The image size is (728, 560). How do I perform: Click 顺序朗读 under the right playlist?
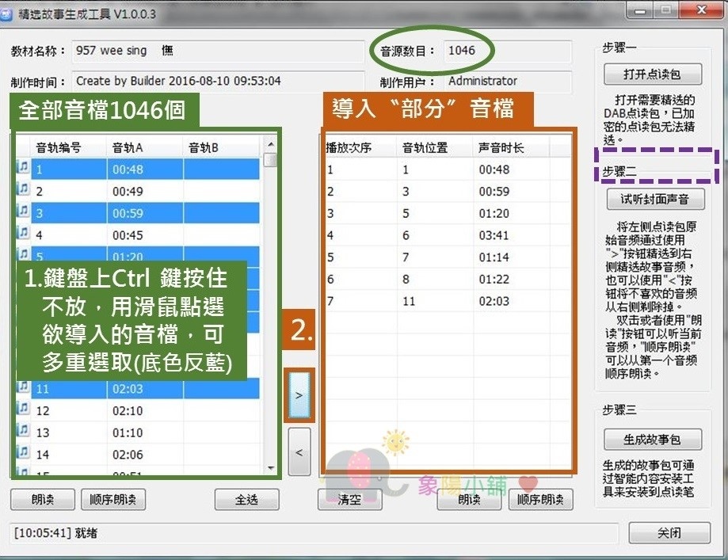click(x=541, y=500)
